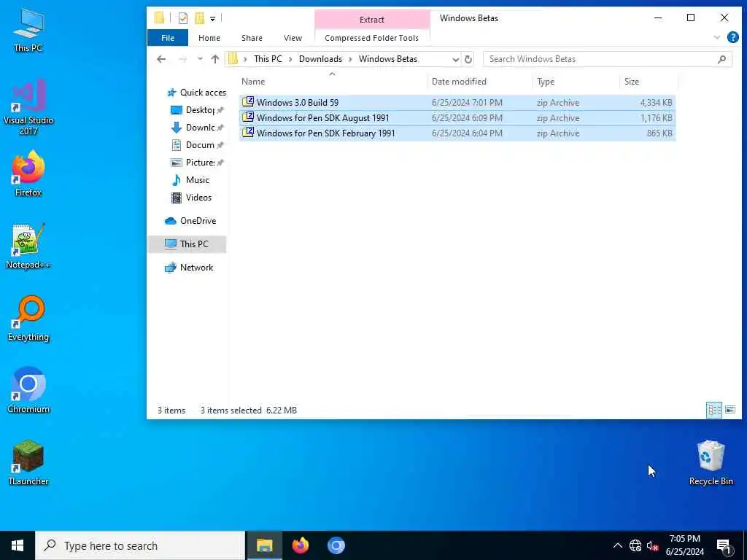Show hidden system tray icons
747x560 pixels.
pyautogui.click(x=617, y=545)
